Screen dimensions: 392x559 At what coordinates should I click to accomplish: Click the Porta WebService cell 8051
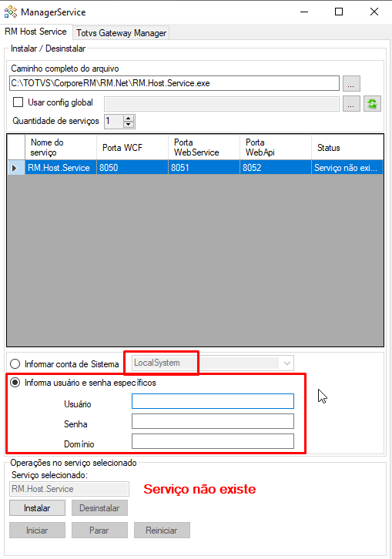coord(204,168)
